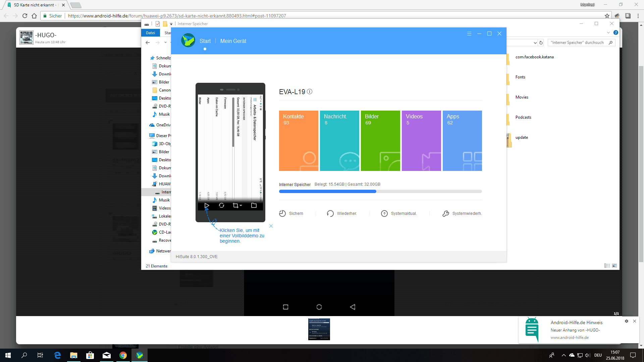Refresh the phone screen preview
Viewport: 644px width, 362px height.
pos(221,205)
